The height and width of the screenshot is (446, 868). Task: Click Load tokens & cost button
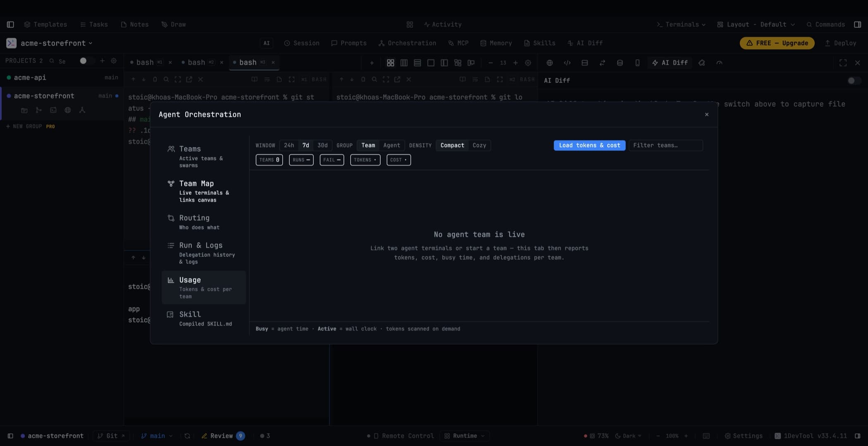[589, 145]
